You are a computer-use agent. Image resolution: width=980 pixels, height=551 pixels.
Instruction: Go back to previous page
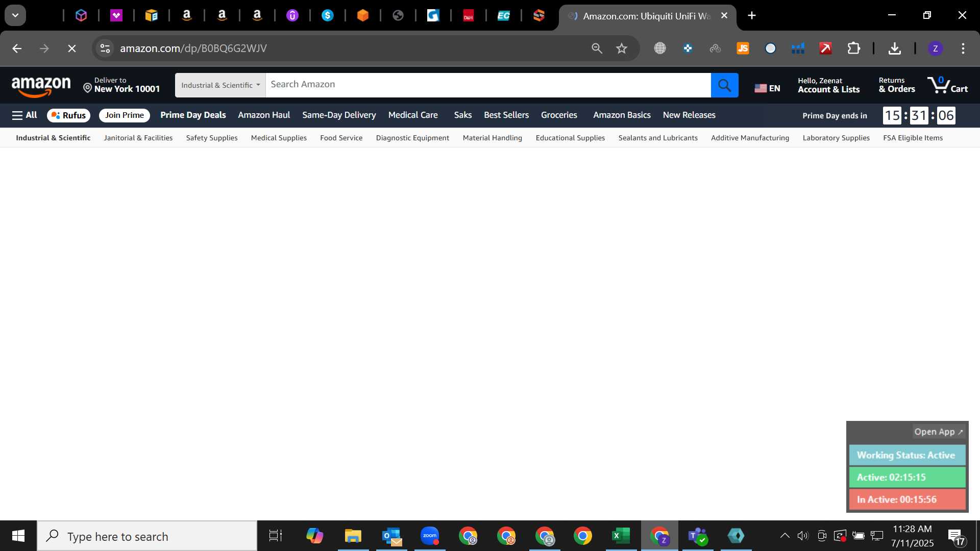point(17,48)
